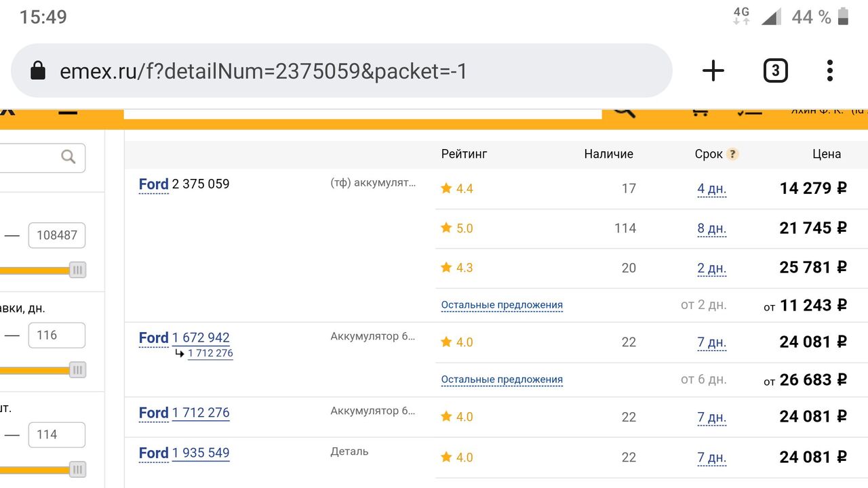
Task: Tap the star icon of the 5.0 rating
Action: coord(446,228)
